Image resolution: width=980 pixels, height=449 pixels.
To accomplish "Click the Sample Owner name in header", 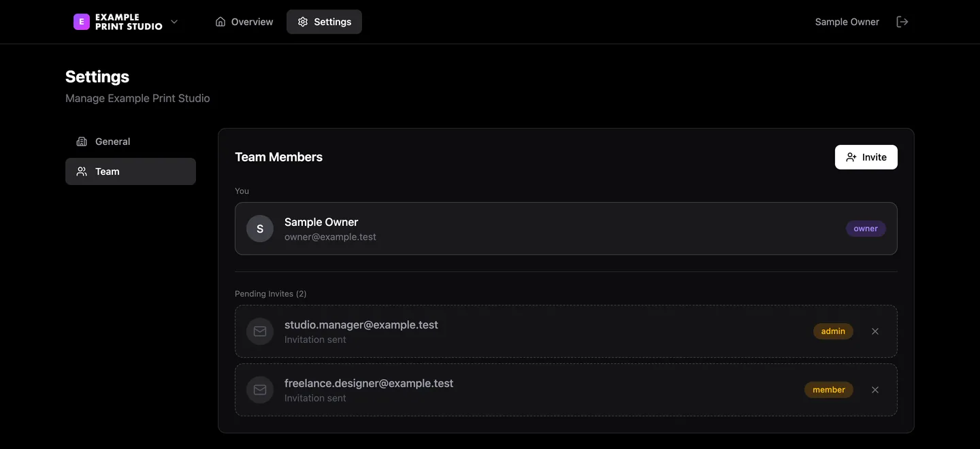I will (847, 22).
